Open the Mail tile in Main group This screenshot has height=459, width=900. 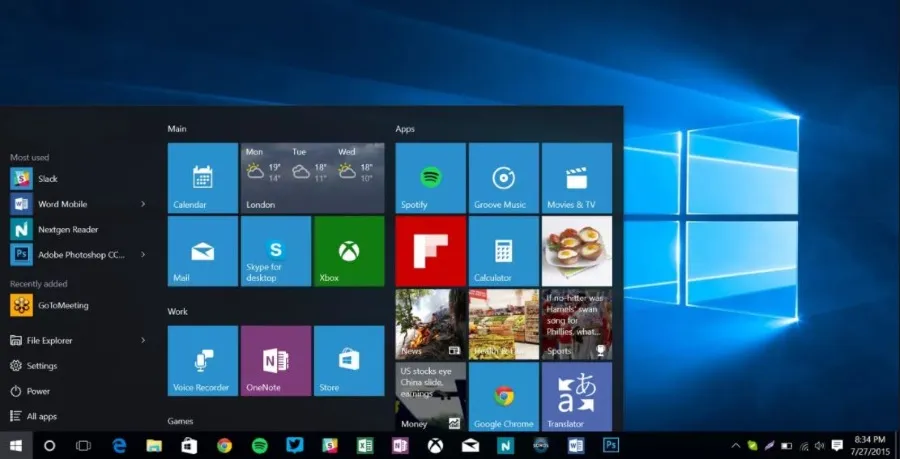pyautogui.click(x=203, y=251)
